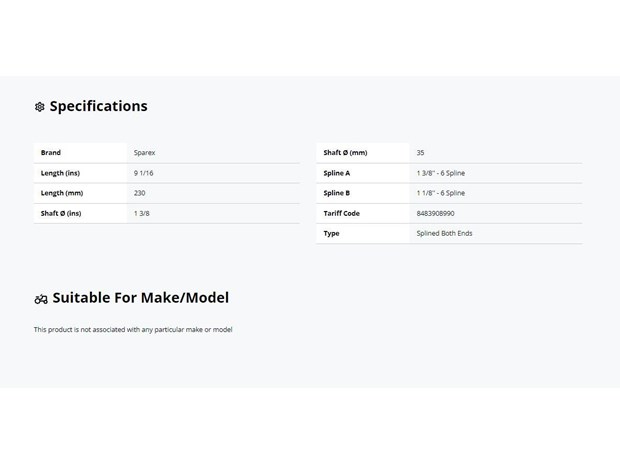
Task: Select the Tariff Code number 8483908990
Action: pos(435,213)
